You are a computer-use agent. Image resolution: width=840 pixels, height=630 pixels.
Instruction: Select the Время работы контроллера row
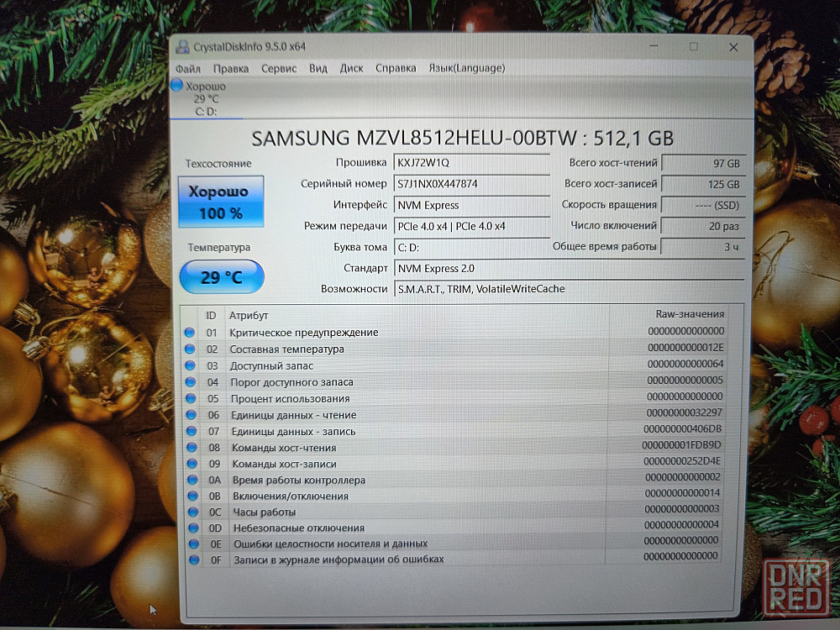click(x=454, y=480)
